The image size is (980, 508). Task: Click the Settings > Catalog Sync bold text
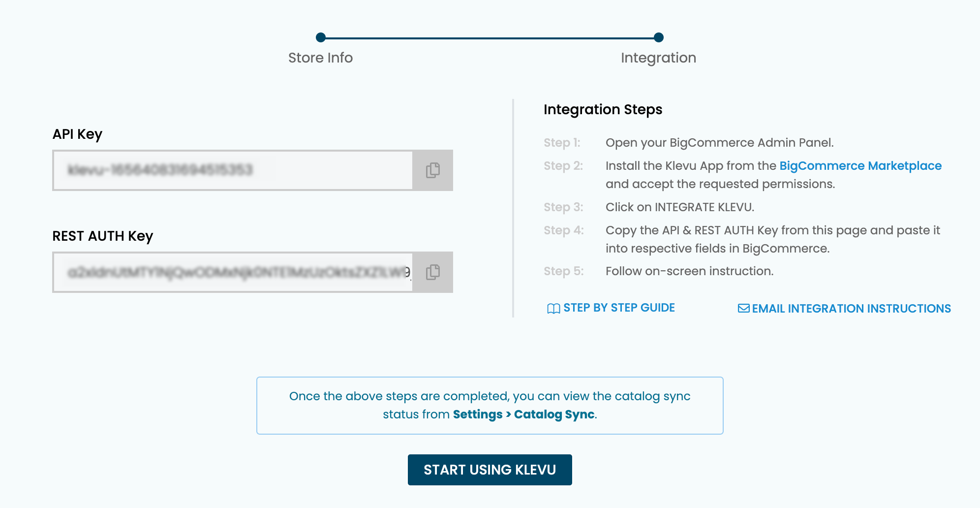click(523, 414)
